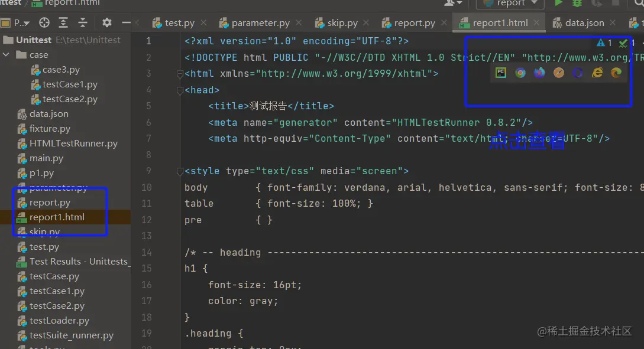Close the skip.py tab
The image size is (644, 349).
366,23
